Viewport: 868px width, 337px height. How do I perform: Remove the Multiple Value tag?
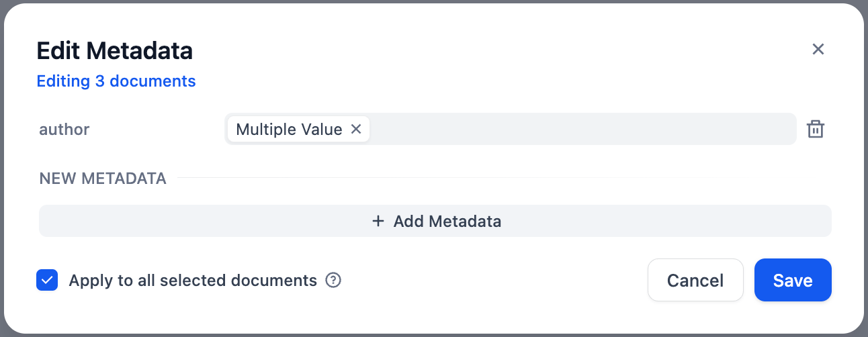(356, 129)
